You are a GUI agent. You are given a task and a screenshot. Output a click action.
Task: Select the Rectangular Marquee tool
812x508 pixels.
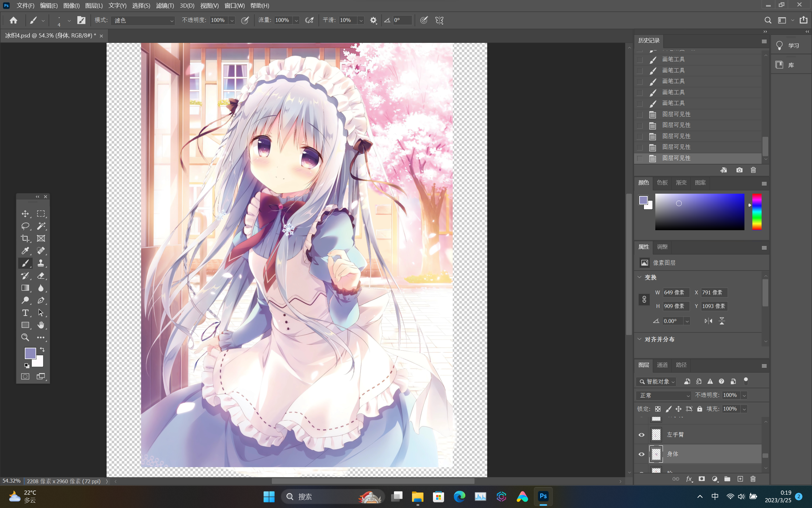(x=41, y=214)
